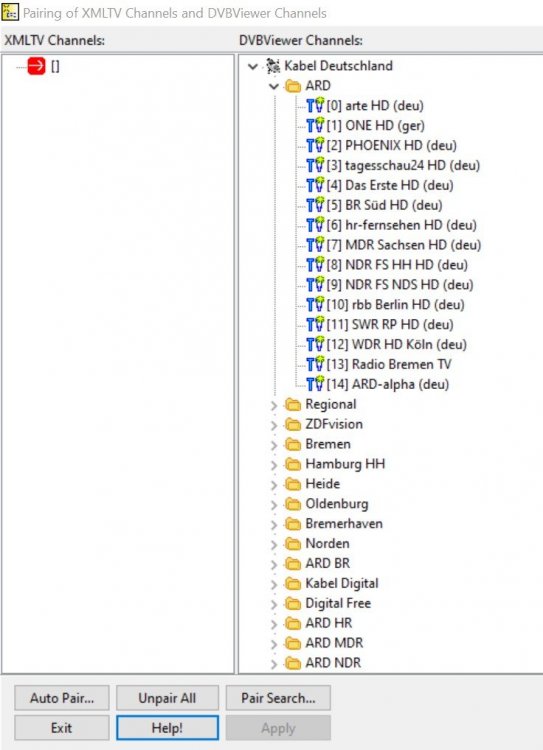Click the TV icon beside tagesschau24 HD
543x750 pixels.
315,165
